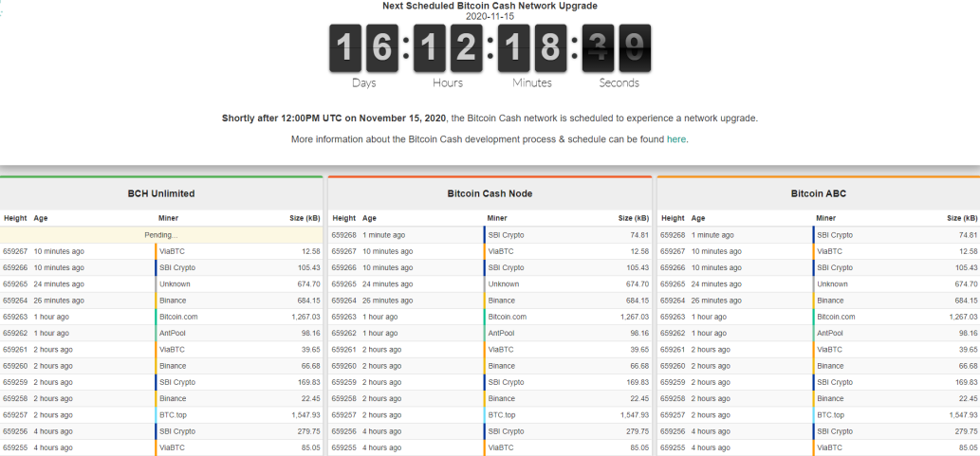Viewport: 980px width, 456px height.
Task: Click '24 minutes ago' in the BCH Unlimited table
Action: (x=59, y=283)
